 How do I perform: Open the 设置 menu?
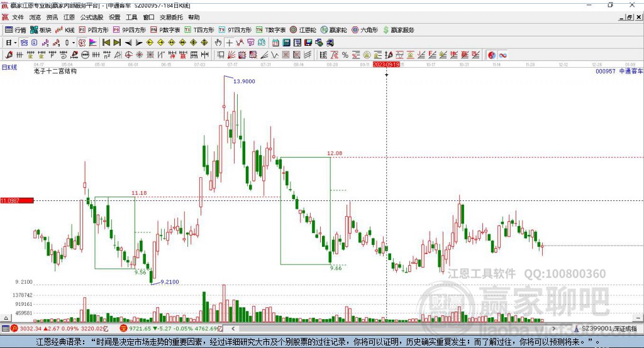(x=114, y=17)
